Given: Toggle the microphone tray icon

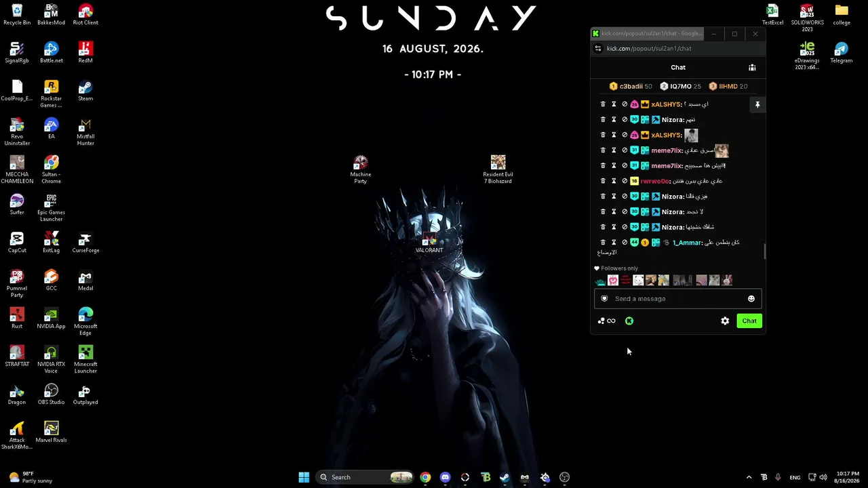Looking at the screenshot, I should 778,477.
